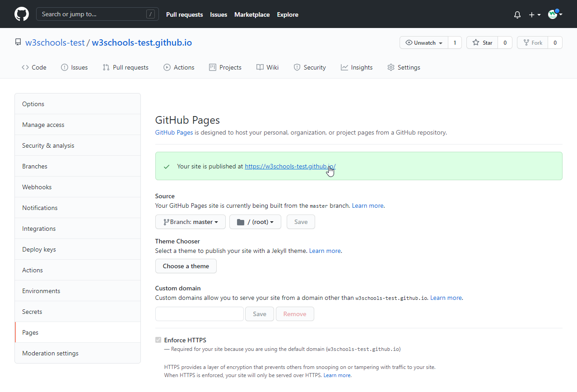
Task: Open Integrations in settings sidebar
Action: pyautogui.click(x=78, y=229)
